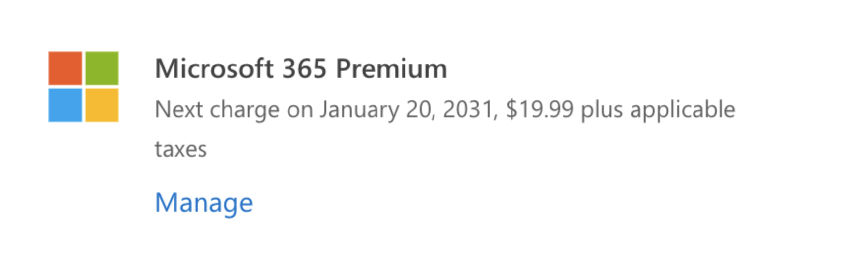Click the word applicable in the description
The width and height of the screenshot is (868, 259).
pos(683,110)
